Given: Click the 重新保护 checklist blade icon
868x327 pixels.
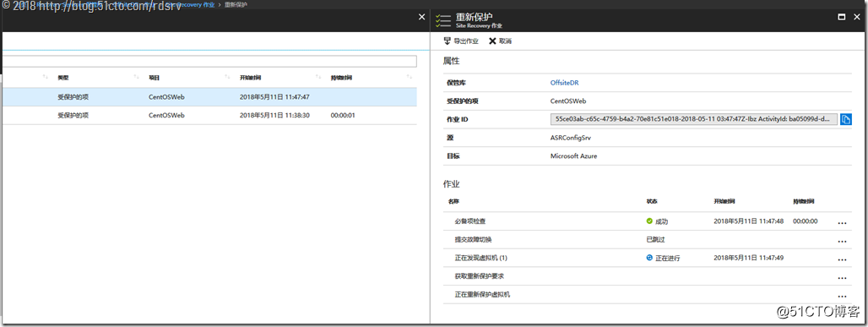Looking at the screenshot, I should click(x=444, y=20).
